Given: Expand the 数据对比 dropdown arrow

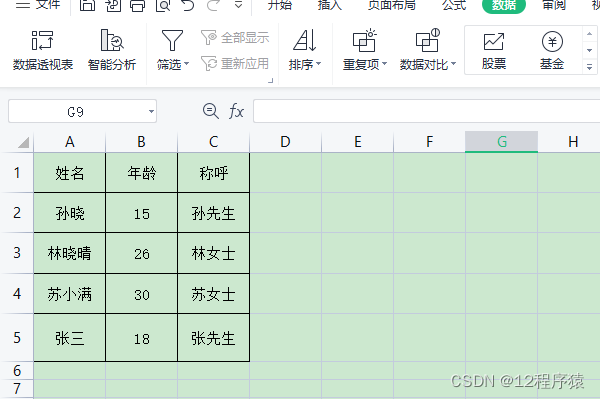Looking at the screenshot, I should 453,64.
